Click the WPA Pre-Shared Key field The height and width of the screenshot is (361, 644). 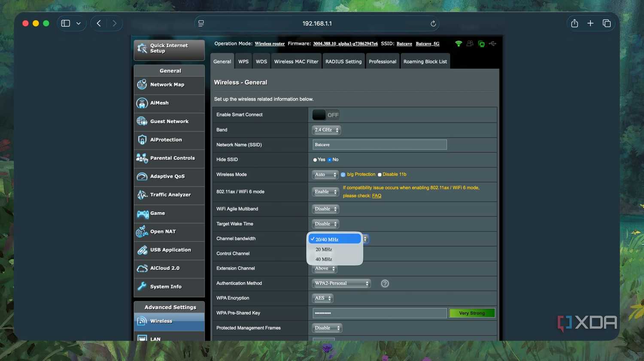click(380, 313)
